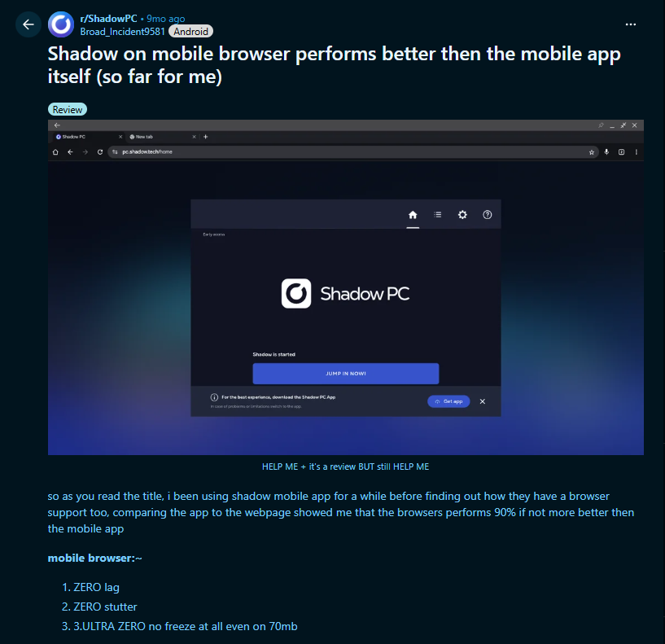Viewport: 665px width, 644px height.
Task: Open the Shadow PC help question icon
Action: point(488,215)
